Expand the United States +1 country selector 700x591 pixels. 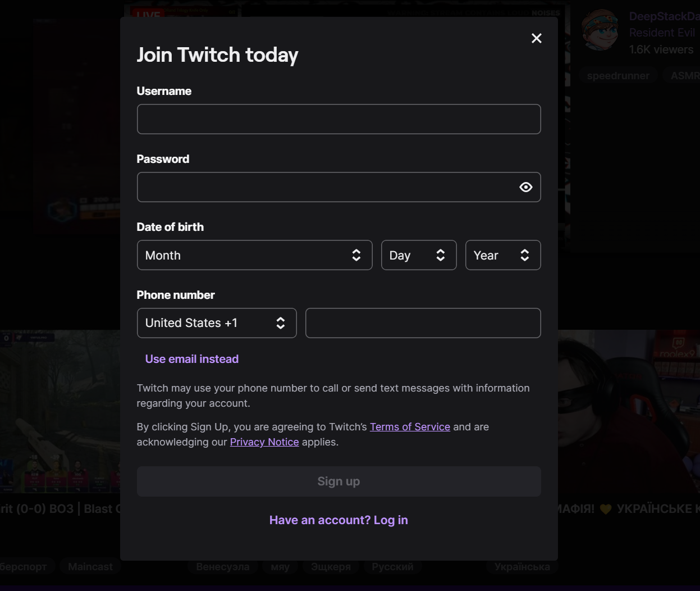[217, 323]
